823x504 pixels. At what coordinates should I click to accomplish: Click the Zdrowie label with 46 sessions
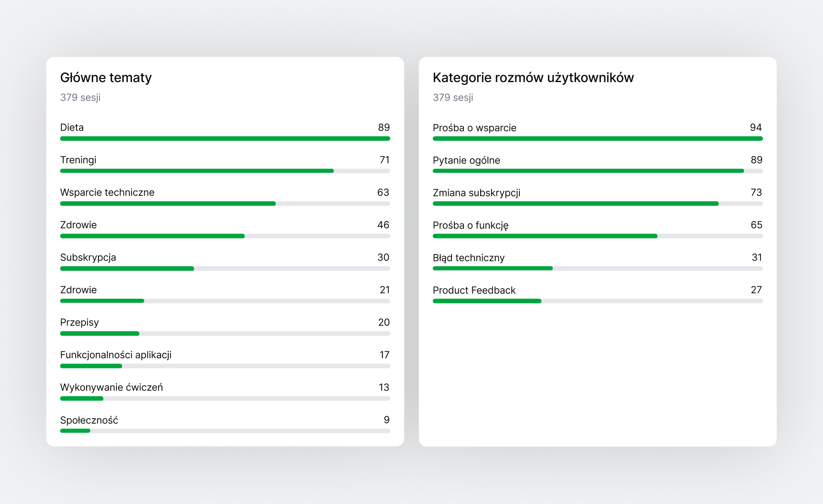pos(78,225)
